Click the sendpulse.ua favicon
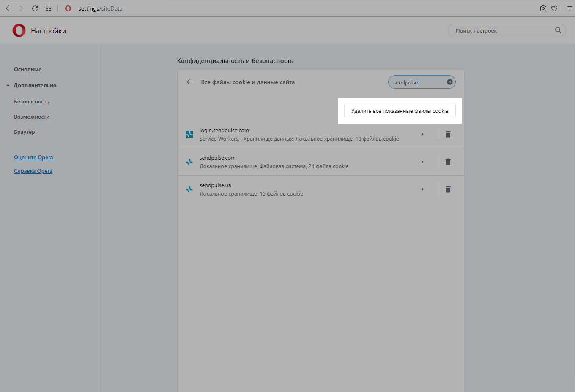This screenshot has width=575, height=392. [x=189, y=189]
